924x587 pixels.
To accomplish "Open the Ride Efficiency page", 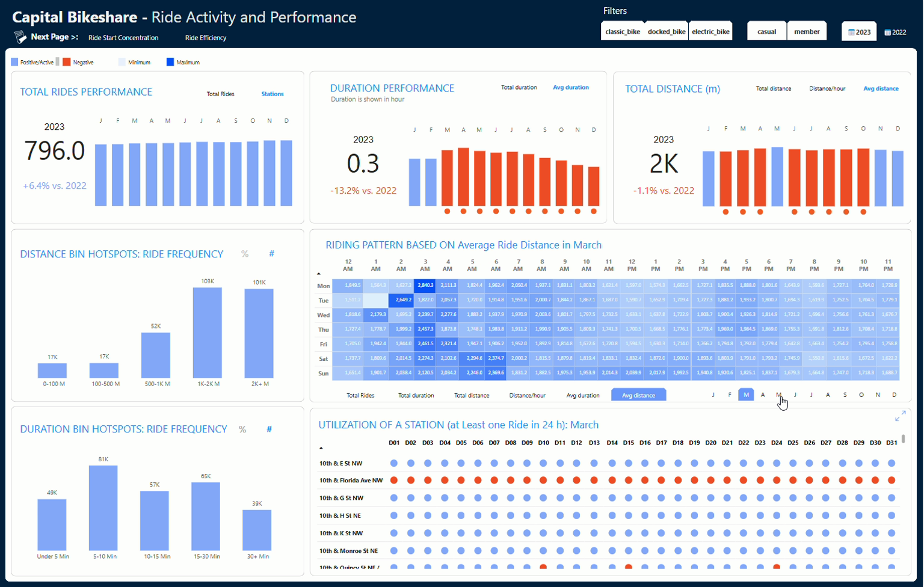I will click(206, 38).
